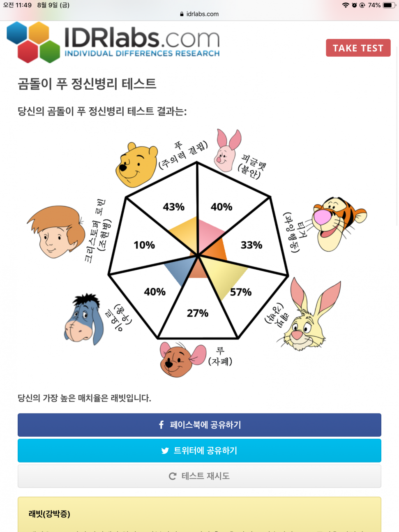Tap the Facebook share button
Viewport: 399px width, 532px height.
199,425
